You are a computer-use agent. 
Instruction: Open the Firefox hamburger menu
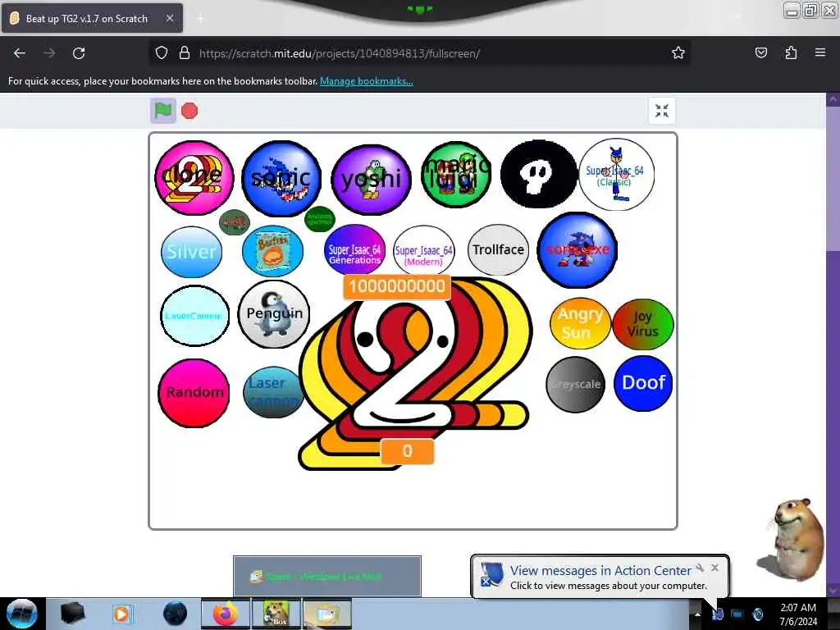pos(820,52)
